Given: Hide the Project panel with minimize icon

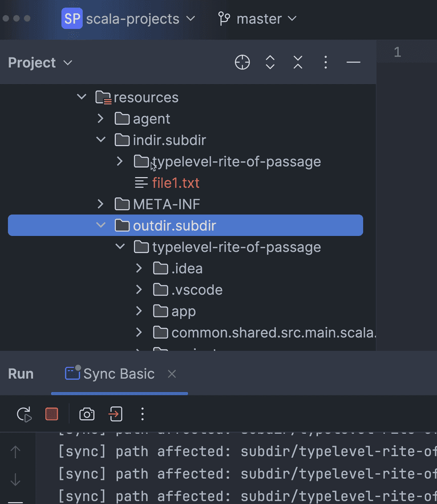Looking at the screenshot, I should tap(353, 63).
